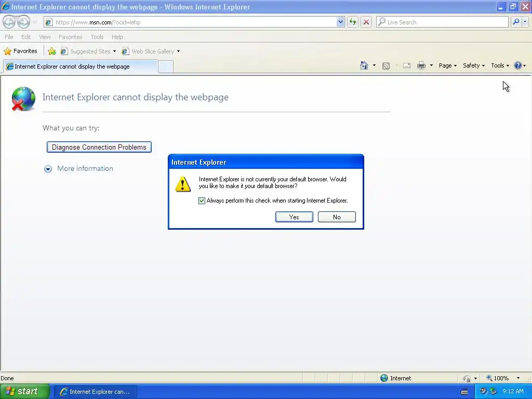Click the second system tray icon near clock

[493, 391]
